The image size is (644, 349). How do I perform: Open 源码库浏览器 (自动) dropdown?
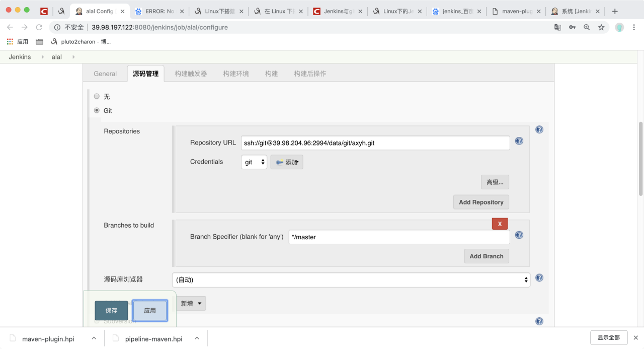[351, 280]
